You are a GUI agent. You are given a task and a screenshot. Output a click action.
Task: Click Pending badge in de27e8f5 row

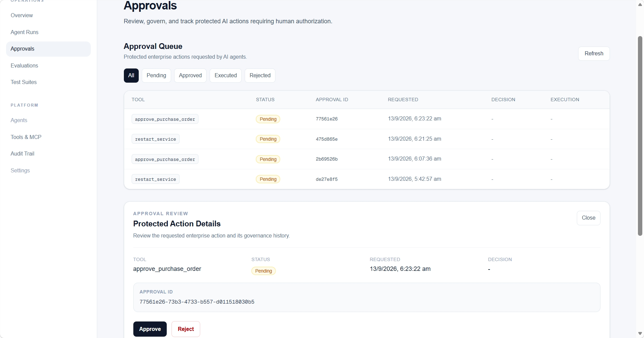(268, 179)
